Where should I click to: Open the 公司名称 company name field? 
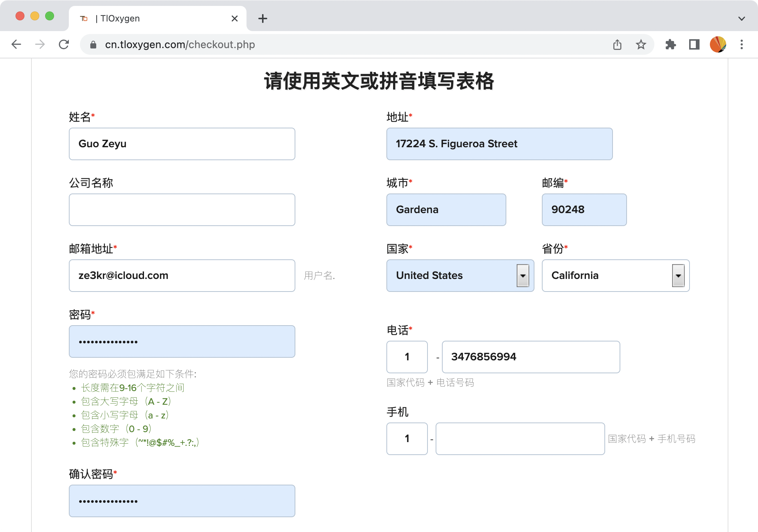(181, 209)
